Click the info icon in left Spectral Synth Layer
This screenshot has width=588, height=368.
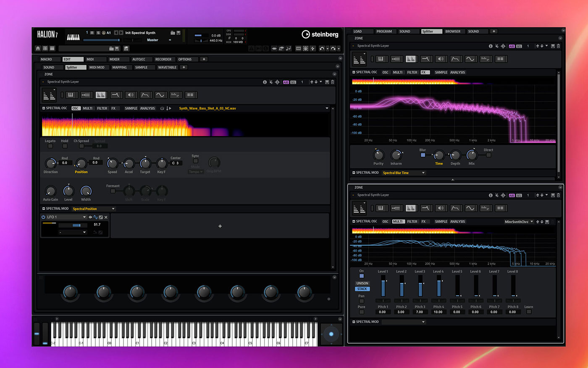pos(265,82)
